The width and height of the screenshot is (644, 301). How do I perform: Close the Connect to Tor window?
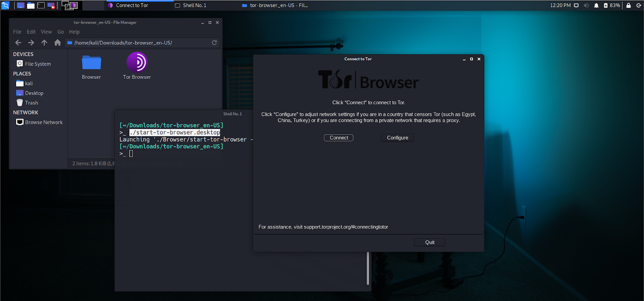click(x=479, y=59)
